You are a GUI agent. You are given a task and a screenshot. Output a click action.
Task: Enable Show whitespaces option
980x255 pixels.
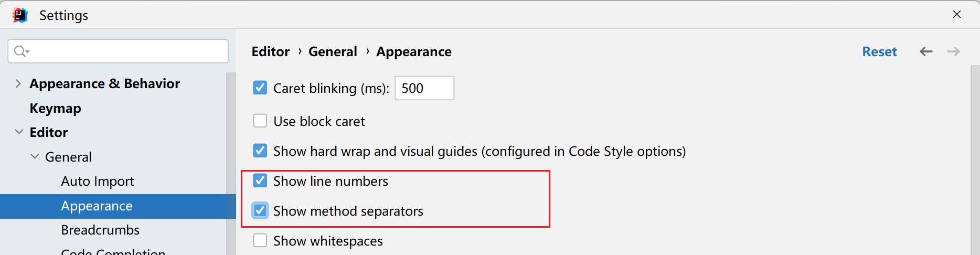point(260,241)
